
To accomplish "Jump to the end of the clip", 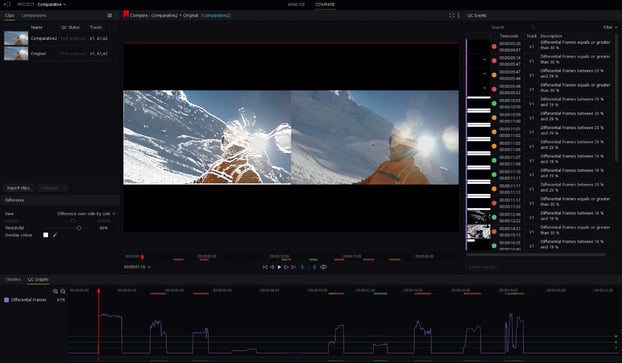I will coord(293,267).
